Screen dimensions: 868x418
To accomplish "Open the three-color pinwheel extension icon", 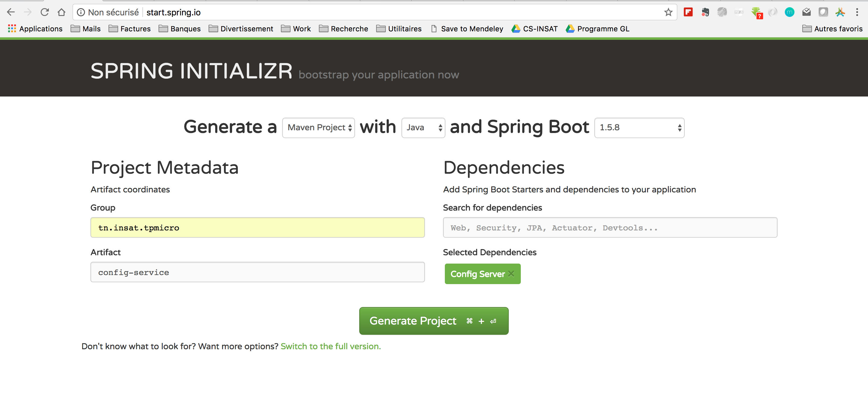I will [840, 12].
